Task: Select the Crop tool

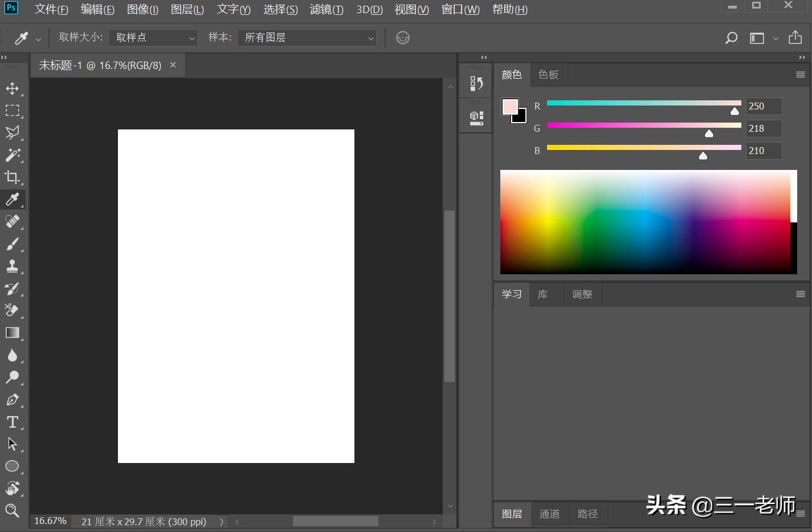Action: pos(12,177)
